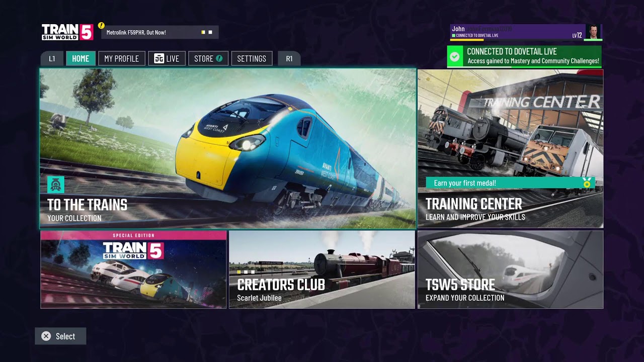Viewport: 644px width, 362px height.
Task: Open the yellow exclamation news alert icon
Action: tap(101, 25)
